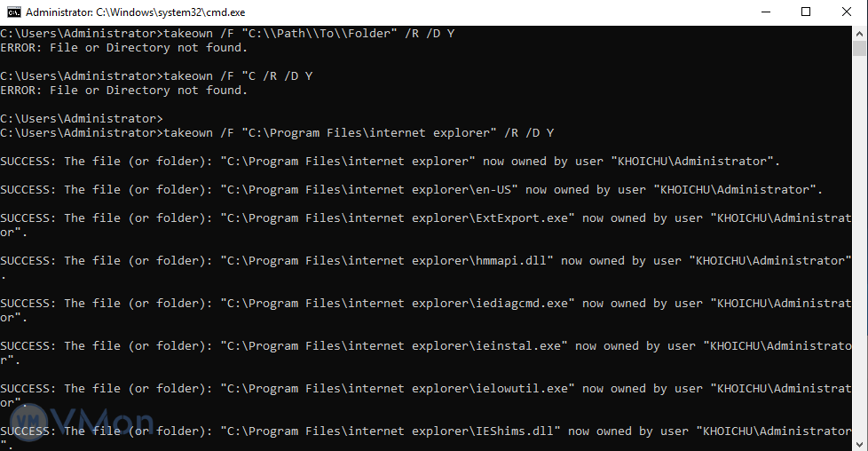Minimize the Command Prompt window
Screen dimensions: 868x451
click(x=765, y=12)
